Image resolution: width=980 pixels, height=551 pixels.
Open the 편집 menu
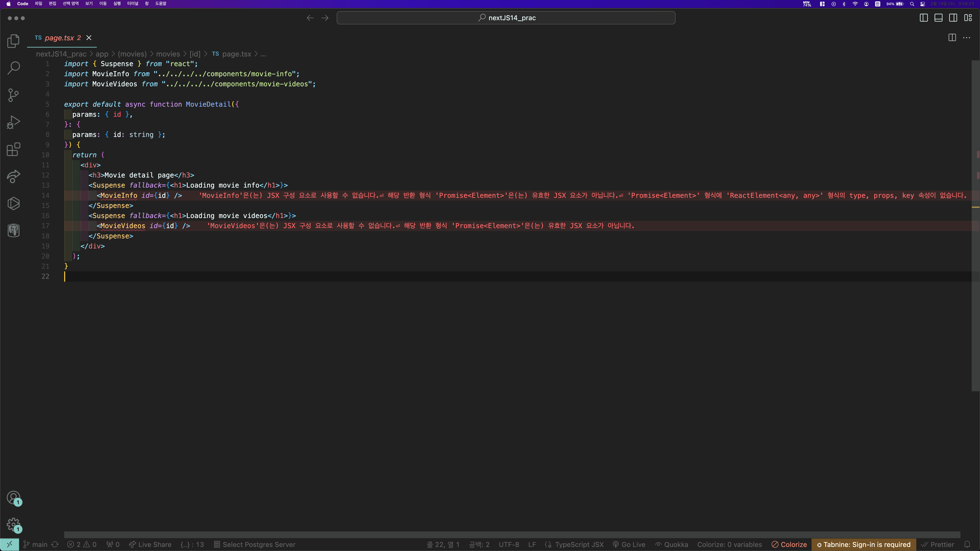pos(52,4)
